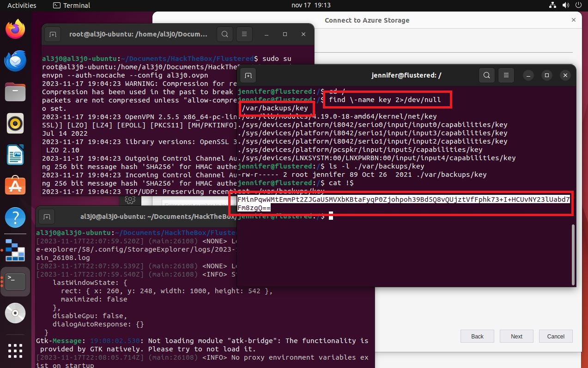Click the LNXSYSTM:00/LNXPWRBN:00 path line
This screenshot has width=588, height=368.
376,158
